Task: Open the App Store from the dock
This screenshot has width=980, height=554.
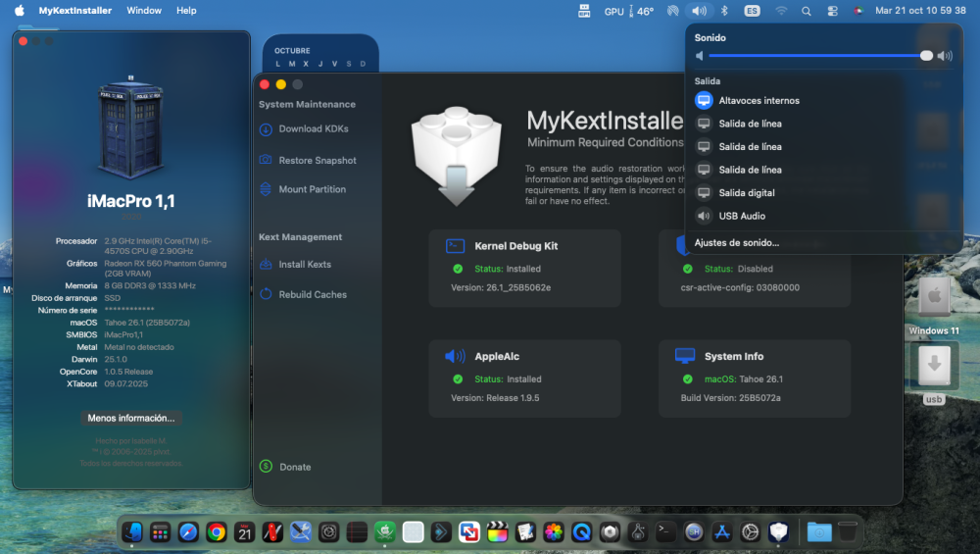Action: coord(722,532)
